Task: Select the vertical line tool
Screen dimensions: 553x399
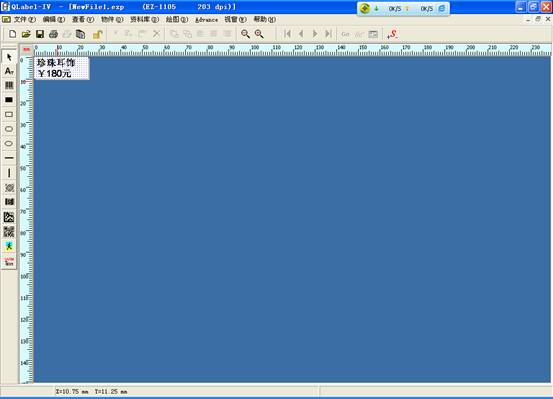Action: pos(9,173)
